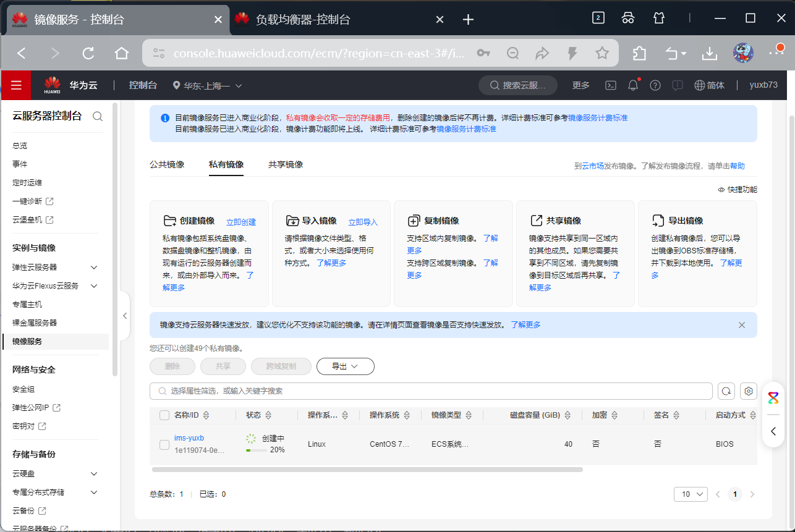Open 一键诊断 external link in sidebar
Image resolution: width=795 pixels, height=532 pixels.
click(33, 201)
